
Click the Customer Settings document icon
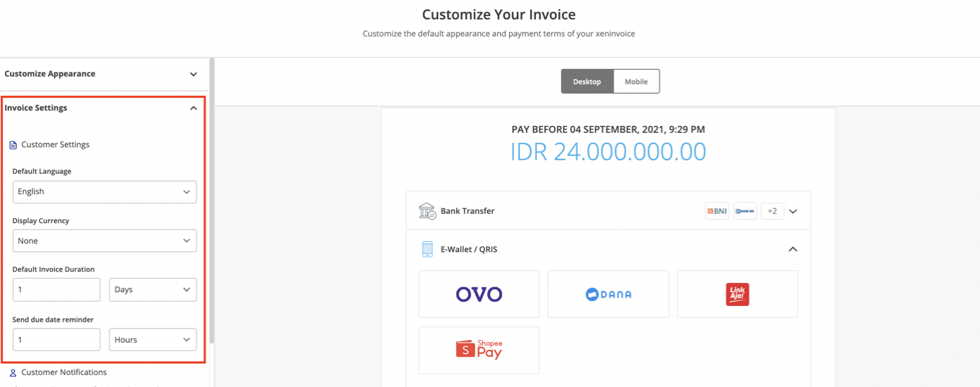point(13,145)
